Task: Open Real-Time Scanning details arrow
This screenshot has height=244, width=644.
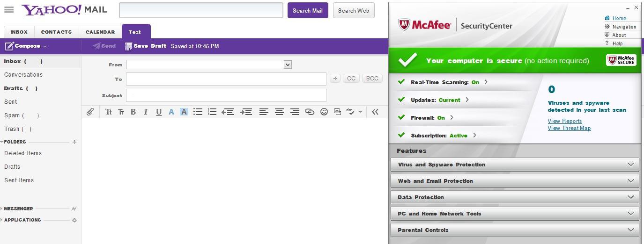Action: tap(486, 82)
